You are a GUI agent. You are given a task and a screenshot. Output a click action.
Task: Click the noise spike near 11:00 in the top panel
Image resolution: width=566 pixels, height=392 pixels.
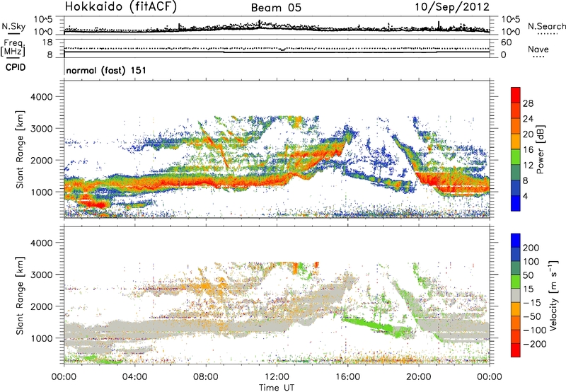[x=260, y=23]
